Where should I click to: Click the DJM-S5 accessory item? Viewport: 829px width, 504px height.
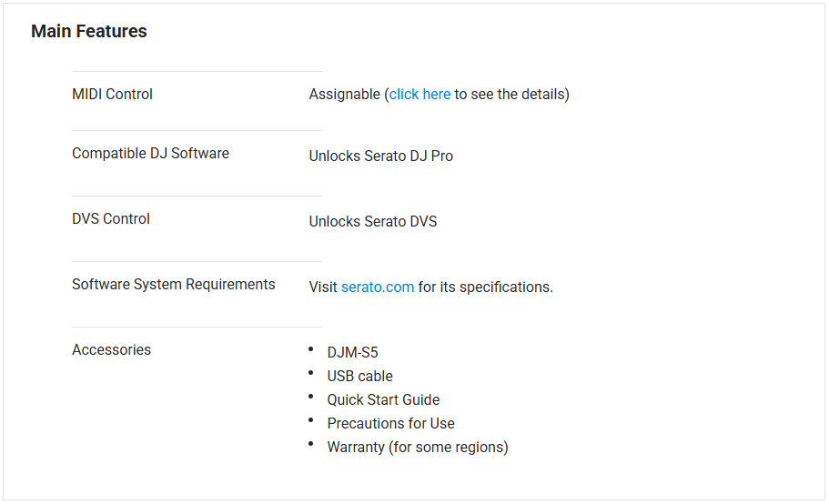click(x=352, y=353)
